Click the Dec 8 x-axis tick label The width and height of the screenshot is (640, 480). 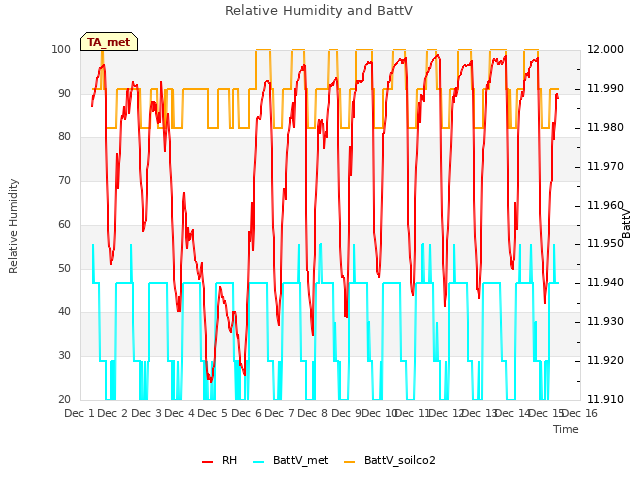click(x=312, y=413)
